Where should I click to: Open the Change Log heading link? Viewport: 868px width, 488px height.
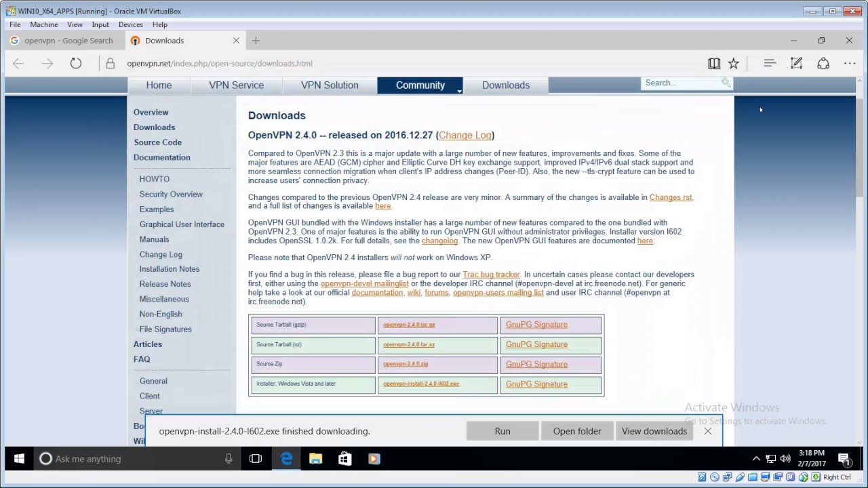point(465,135)
